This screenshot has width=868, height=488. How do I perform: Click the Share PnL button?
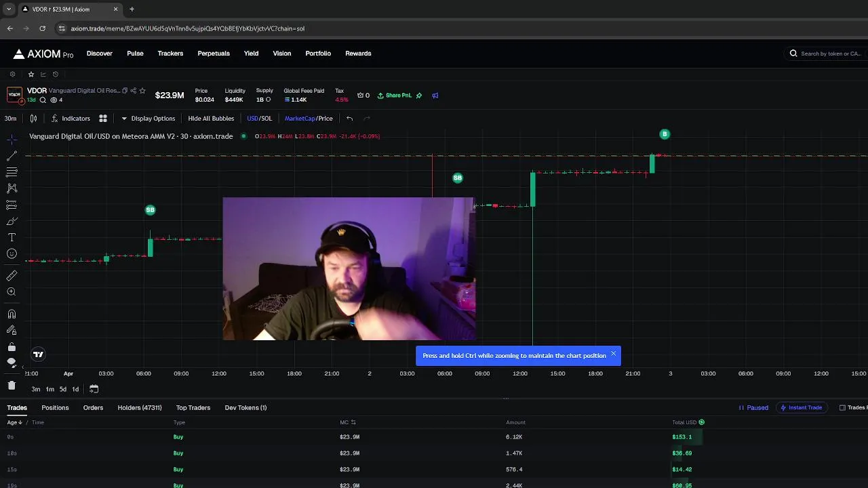coord(395,96)
